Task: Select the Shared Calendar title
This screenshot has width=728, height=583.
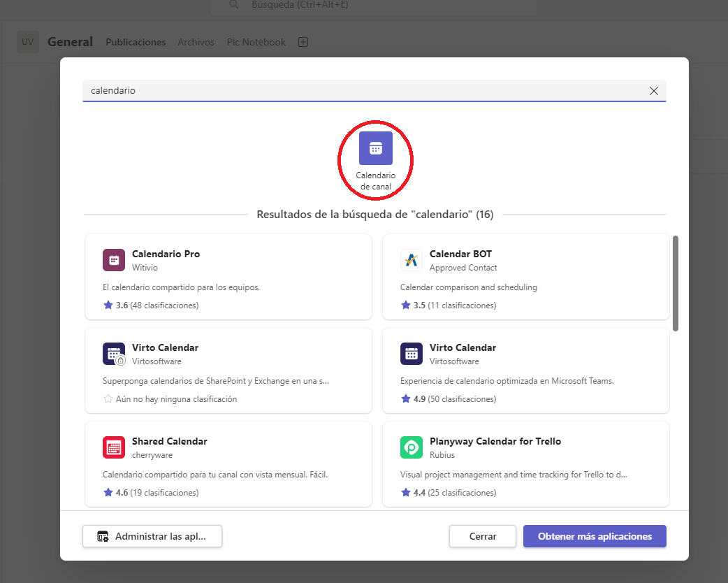Action: (x=170, y=441)
